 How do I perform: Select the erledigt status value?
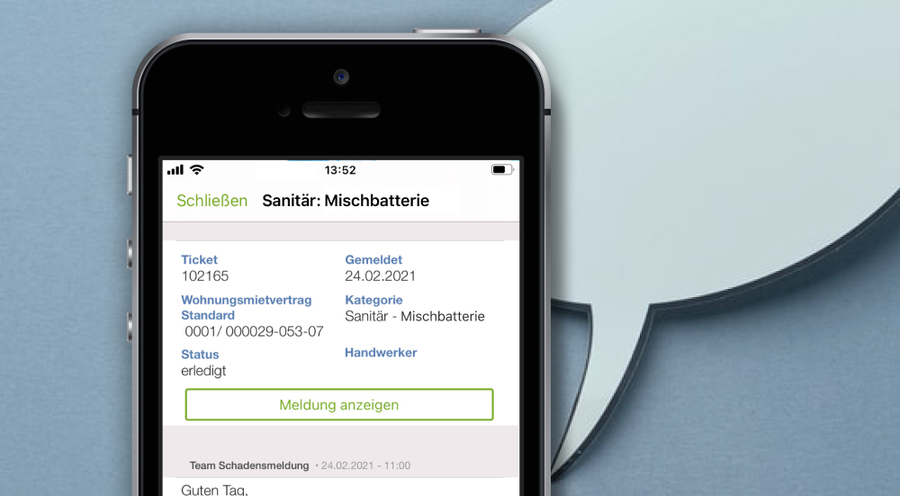point(203,371)
